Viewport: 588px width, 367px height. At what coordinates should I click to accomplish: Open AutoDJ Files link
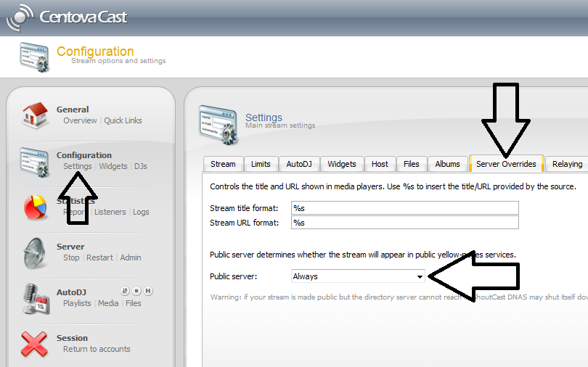point(133,303)
